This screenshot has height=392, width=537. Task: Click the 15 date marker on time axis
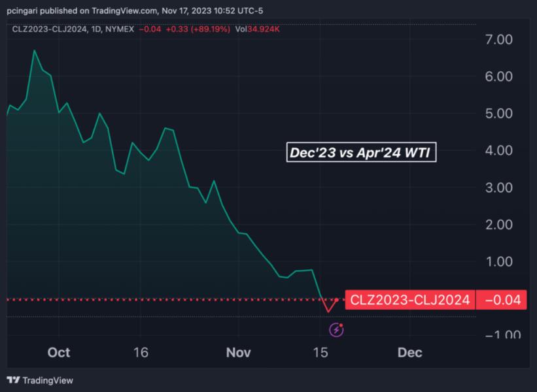pyautogui.click(x=320, y=353)
